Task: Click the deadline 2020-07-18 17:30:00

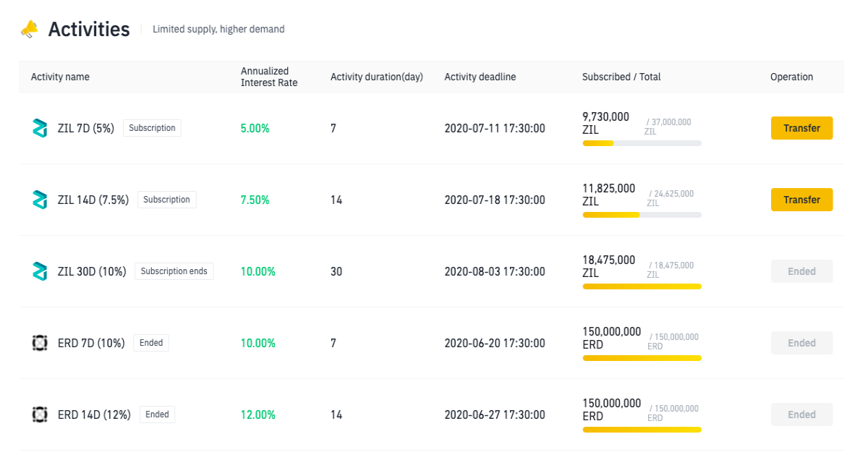Action: click(x=495, y=200)
